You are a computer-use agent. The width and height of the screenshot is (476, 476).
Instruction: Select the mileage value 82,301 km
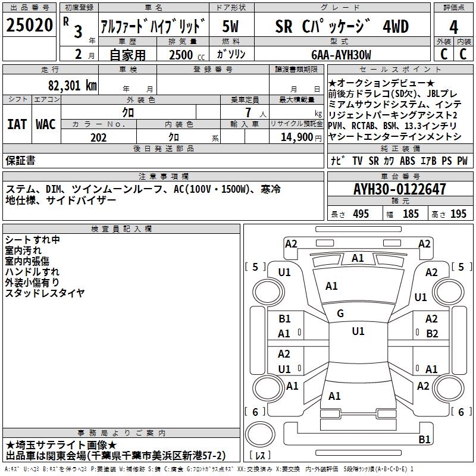pos(73,85)
